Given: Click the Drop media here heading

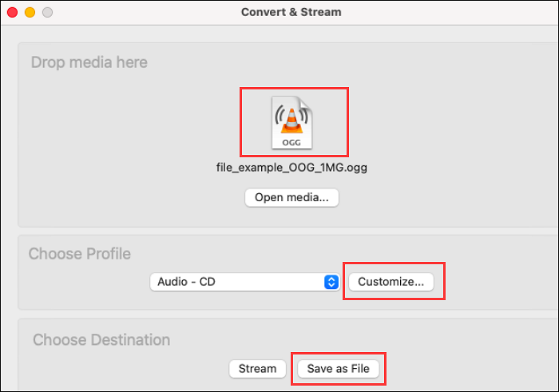Looking at the screenshot, I should (x=89, y=62).
